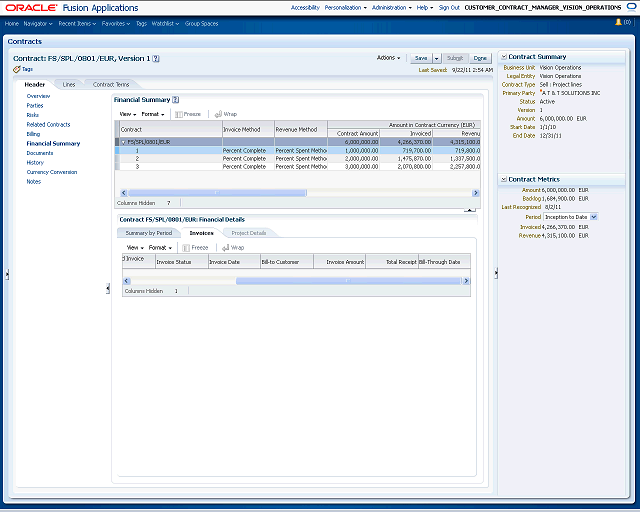Click Invoices table horizontal scrollbar thumb
640x512 pixels.
pyautogui.click(x=348, y=281)
